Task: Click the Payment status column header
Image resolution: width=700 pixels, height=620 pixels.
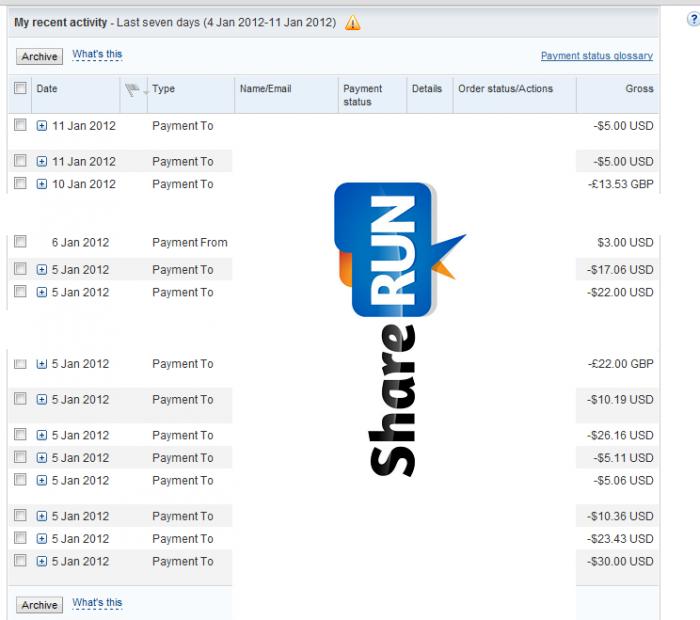Action: pyautogui.click(x=362, y=95)
